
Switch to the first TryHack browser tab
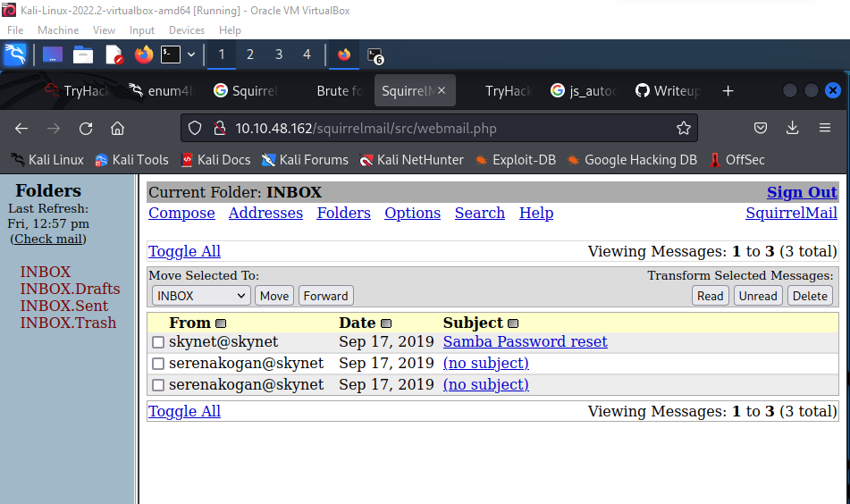[78, 90]
